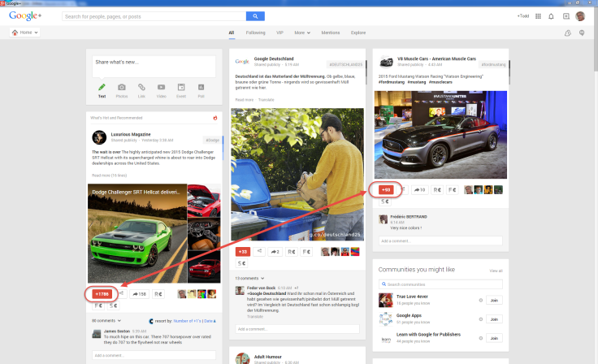Select the Poll icon in share box

click(201, 88)
